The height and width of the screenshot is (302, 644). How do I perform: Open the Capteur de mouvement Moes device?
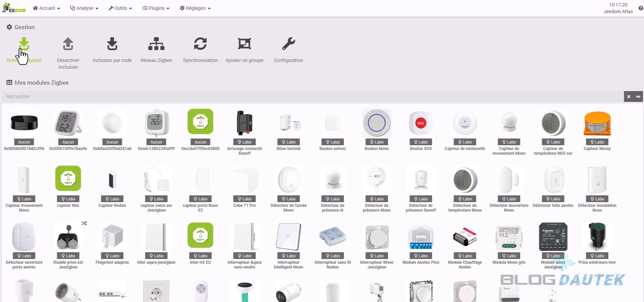click(509, 132)
